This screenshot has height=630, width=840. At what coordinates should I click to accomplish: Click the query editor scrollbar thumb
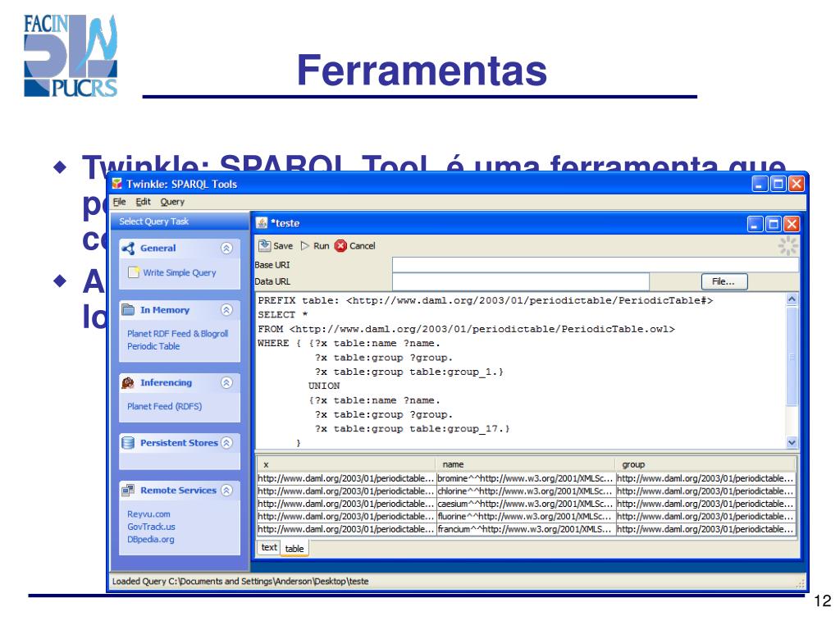[x=792, y=356]
